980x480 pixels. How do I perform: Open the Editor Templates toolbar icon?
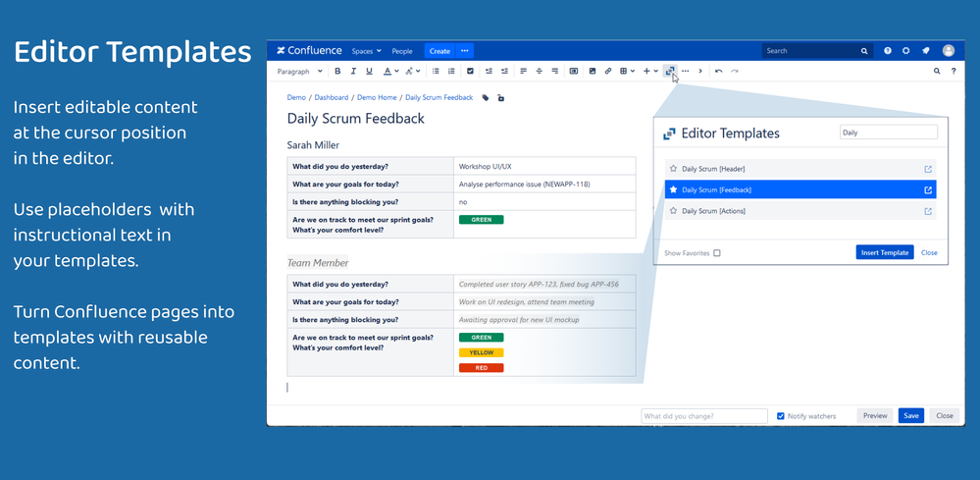click(x=669, y=72)
